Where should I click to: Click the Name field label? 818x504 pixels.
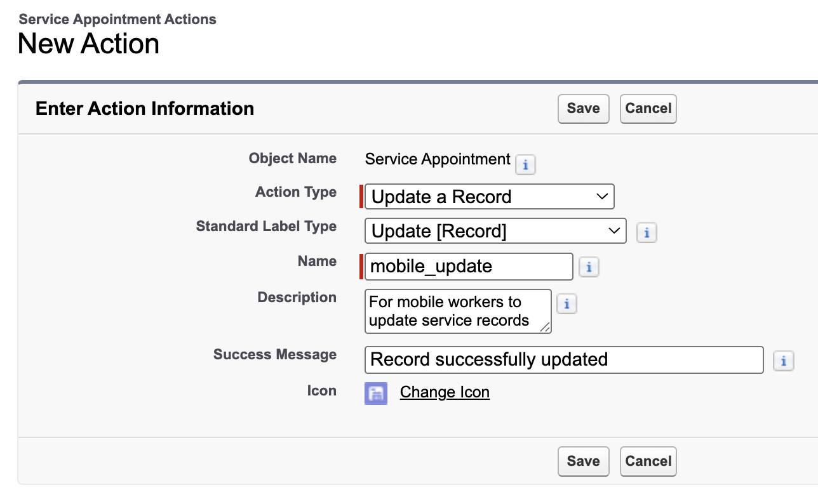(317, 261)
